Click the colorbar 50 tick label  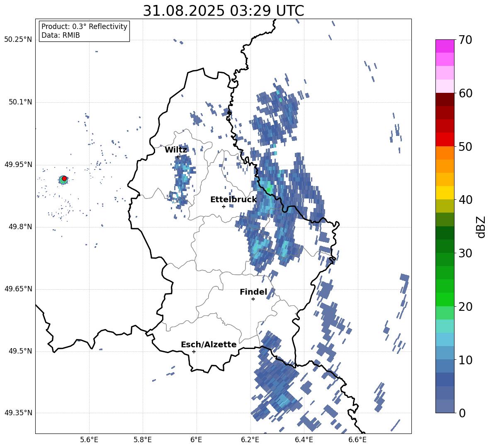pyautogui.click(x=465, y=146)
